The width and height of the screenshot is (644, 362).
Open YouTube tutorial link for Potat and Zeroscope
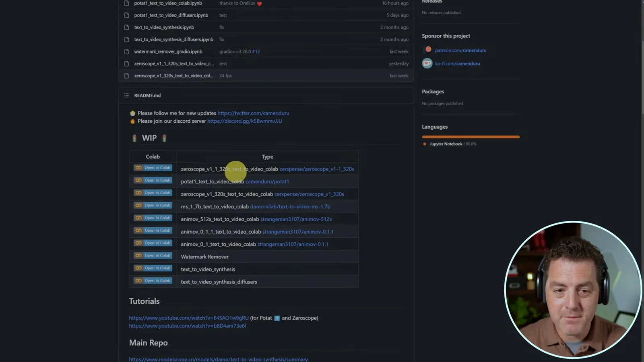coord(189,318)
